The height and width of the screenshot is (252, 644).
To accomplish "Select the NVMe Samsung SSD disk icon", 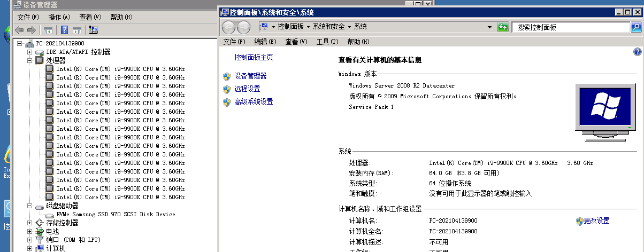I will tap(50, 215).
